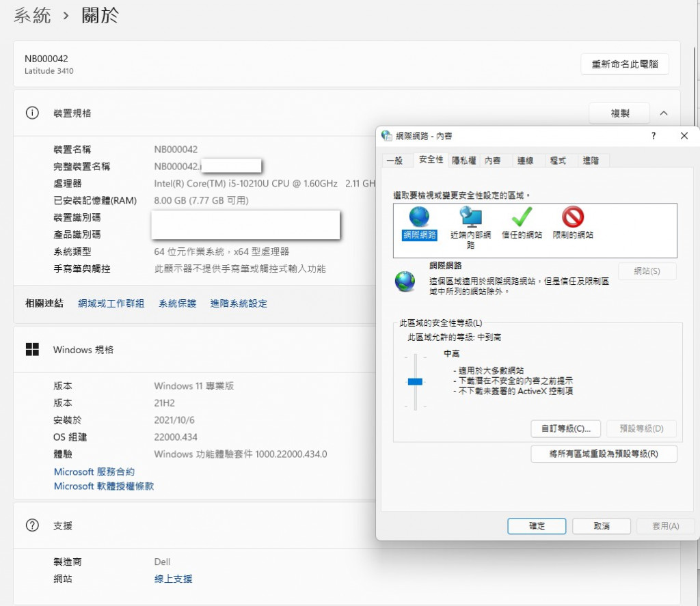
Task: Confirm with the 確定 button
Action: [x=537, y=526]
